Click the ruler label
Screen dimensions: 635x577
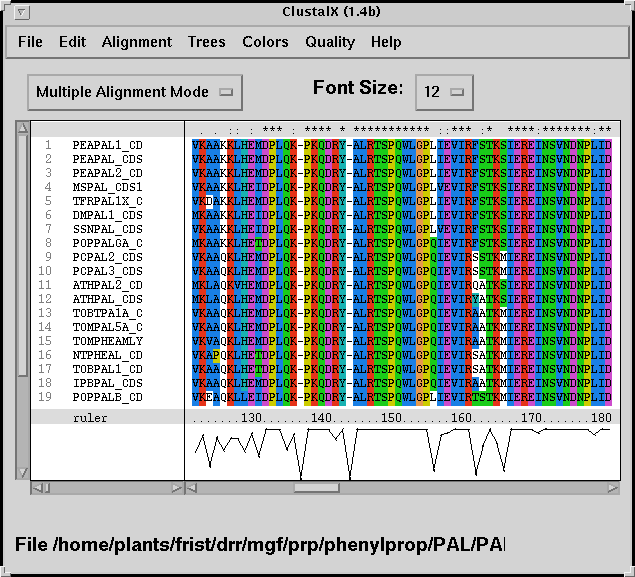90,418
